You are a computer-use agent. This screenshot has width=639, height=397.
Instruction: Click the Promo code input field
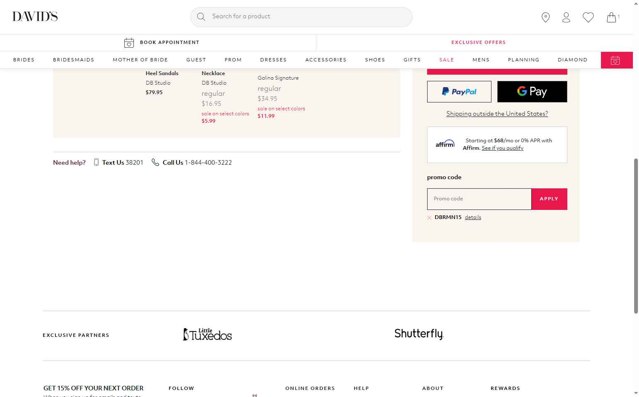click(x=479, y=199)
